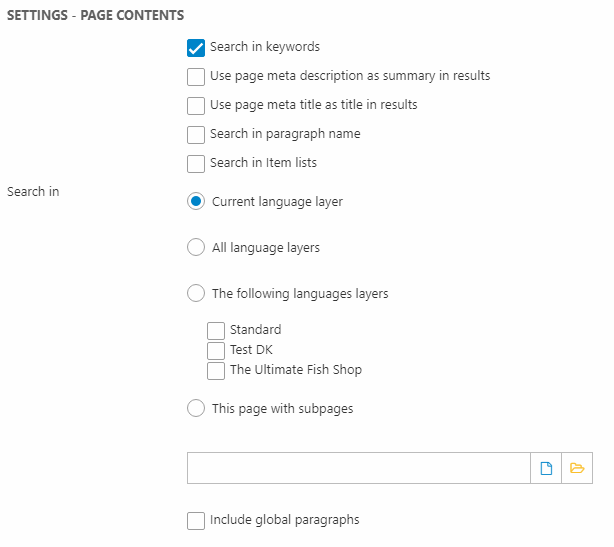Enable Use page meta title as title
The width and height of the screenshot is (614, 547).
point(196,105)
